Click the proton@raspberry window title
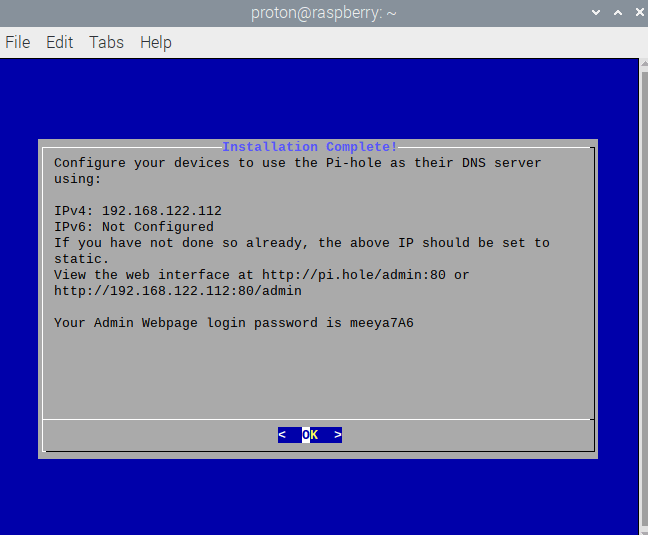Viewport: 648px width, 535px height. 324,13
